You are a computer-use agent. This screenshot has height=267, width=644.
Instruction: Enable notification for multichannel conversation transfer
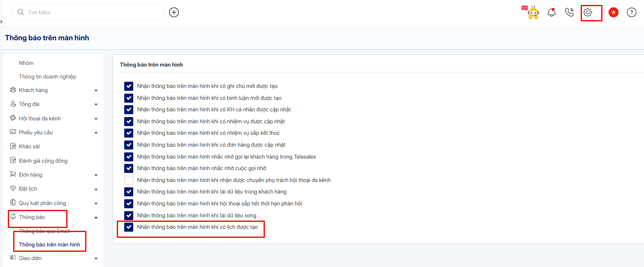click(x=129, y=180)
